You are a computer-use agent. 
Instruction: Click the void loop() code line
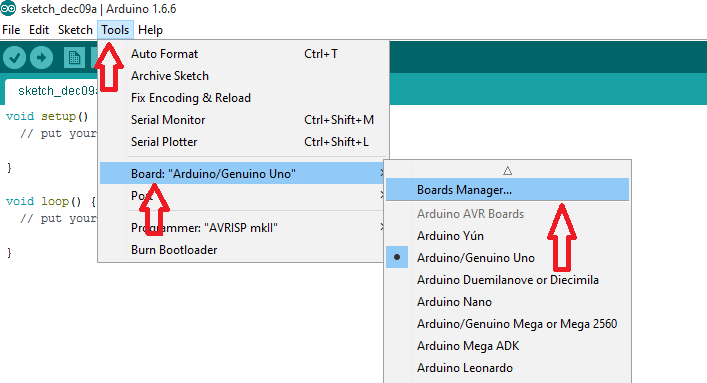coord(51,201)
